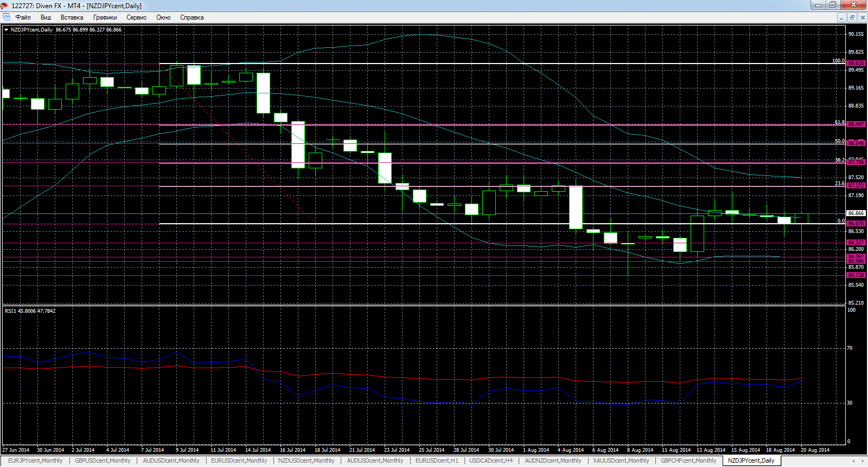
Task: Click the Fibonacci 100.0 level label
Action: 839,61
